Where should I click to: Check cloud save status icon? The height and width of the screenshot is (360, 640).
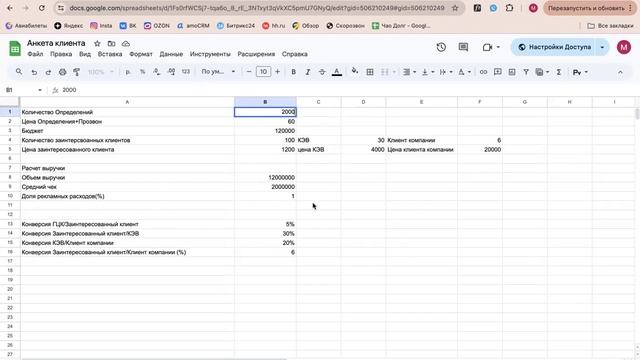126,43
